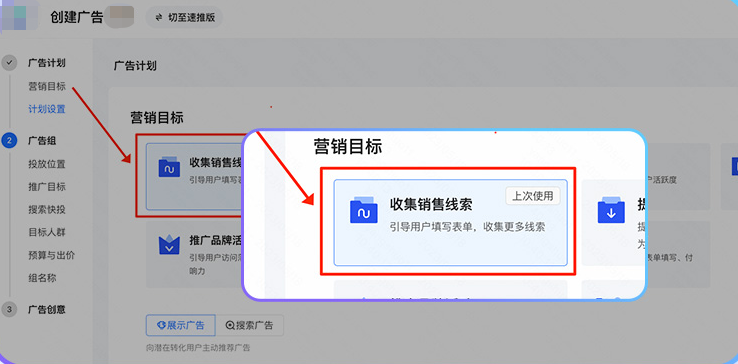Click the swap arrows icon in 切至速推版
This screenshot has width=738, height=364.
point(159,17)
